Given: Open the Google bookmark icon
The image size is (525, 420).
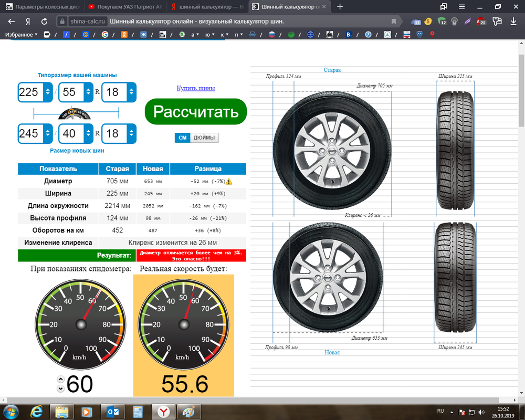Looking at the screenshot, I should point(105,34).
